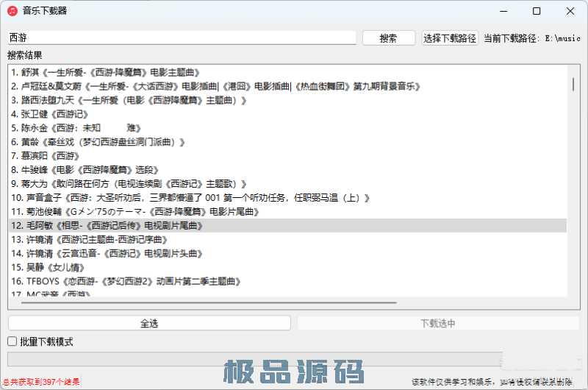Select result 9 蒋大为《敢问路在何方》
This screenshot has height=390, width=588.
[124, 184]
